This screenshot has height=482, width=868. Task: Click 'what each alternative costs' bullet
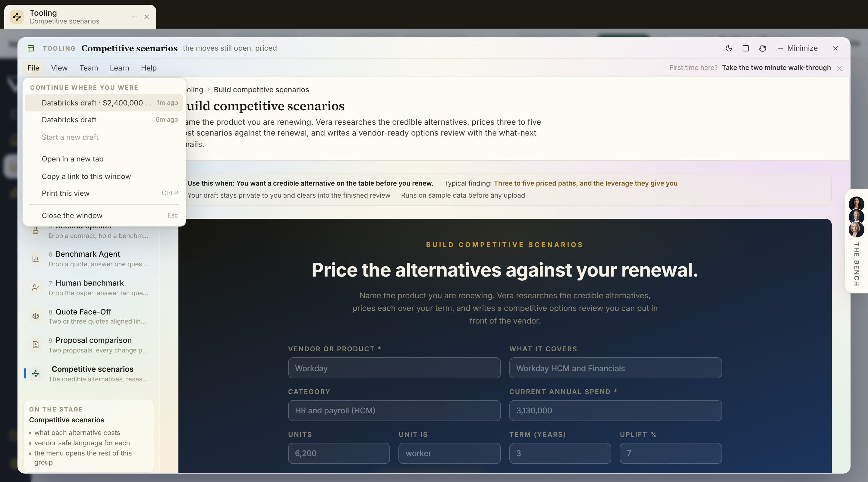tap(77, 433)
